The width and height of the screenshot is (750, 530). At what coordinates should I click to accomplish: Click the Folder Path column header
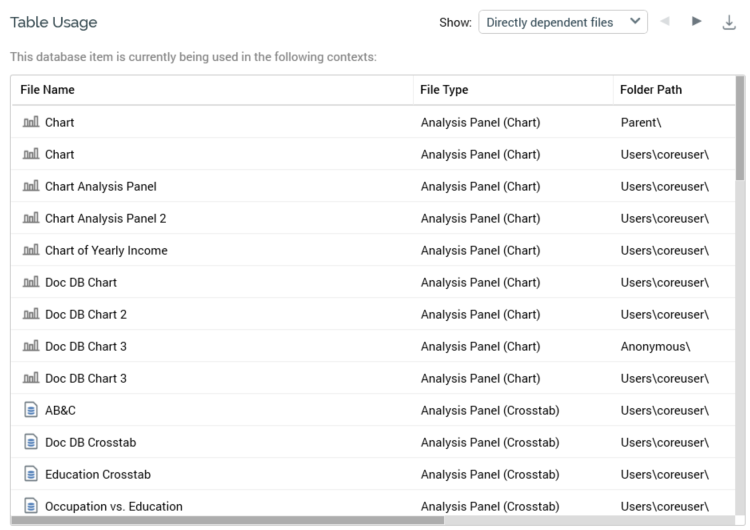pyautogui.click(x=651, y=90)
